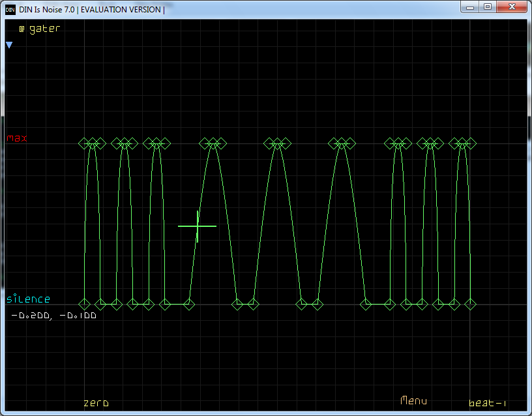The image size is (532, 416).
Task: Select leftmost diamond handle on max line
Action: point(85,143)
